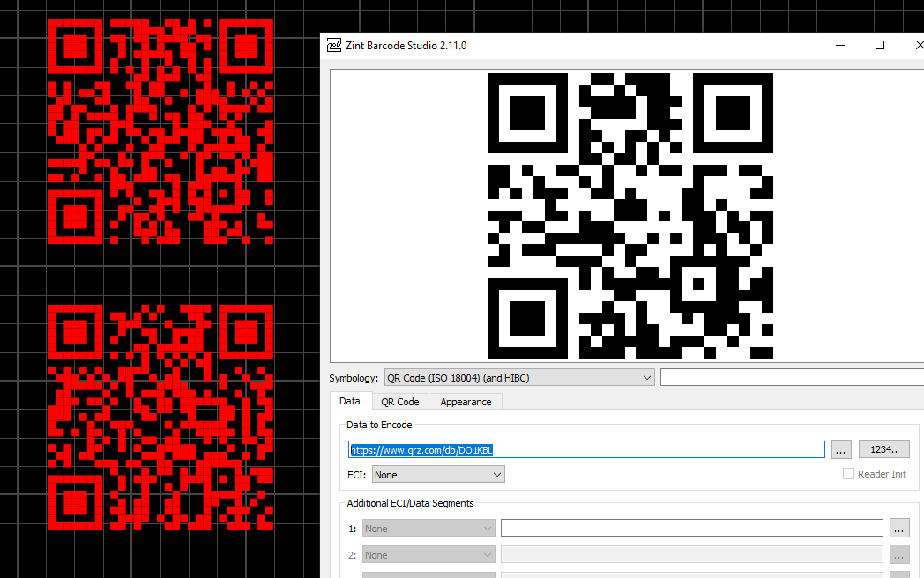Open the Appearance tab
Viewport: 924px width, 578px height.
466,402
